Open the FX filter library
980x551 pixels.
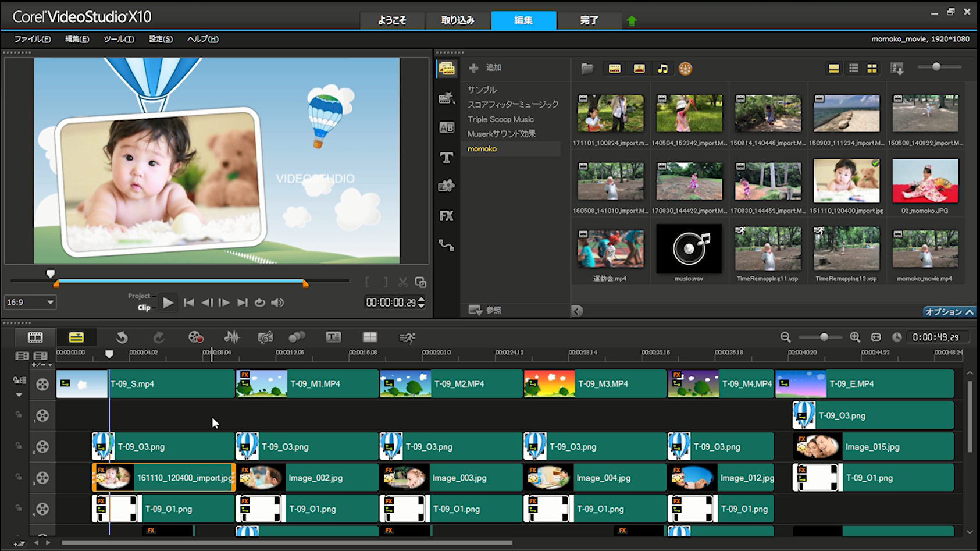(x=446, y=216)
